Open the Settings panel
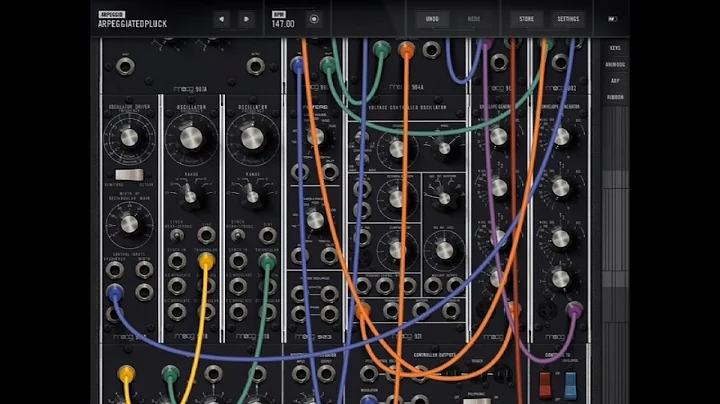720x404 pixels. coord(568,19)
